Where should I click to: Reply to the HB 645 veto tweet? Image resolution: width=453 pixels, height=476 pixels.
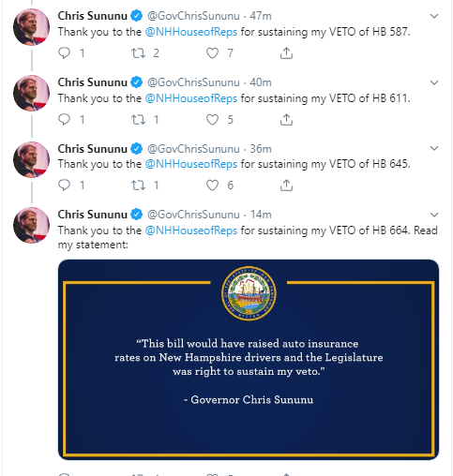tap(65, 186)
